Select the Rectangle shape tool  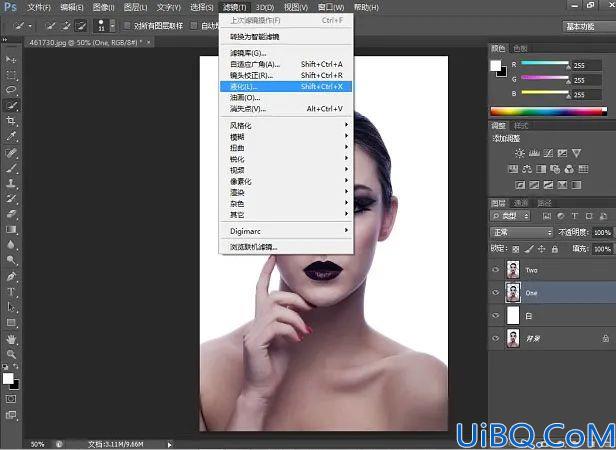(11, 323)
